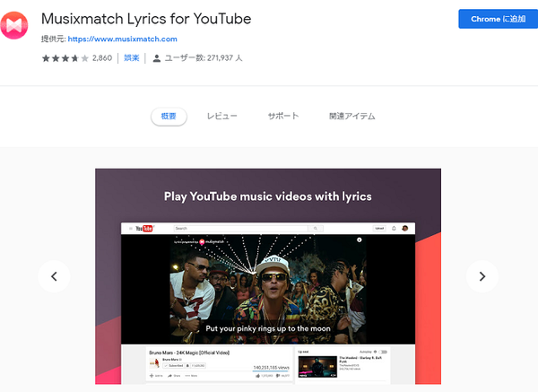Screen dimensions: 538x392
Task: Click 'Play YouTube music videos with lyrics' heading
Action: (268, 196)
